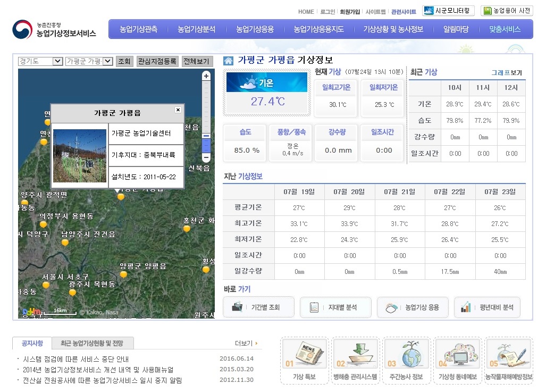
Task: Click the 일최고기온 30.1℃ box
Action: (337, 98)
